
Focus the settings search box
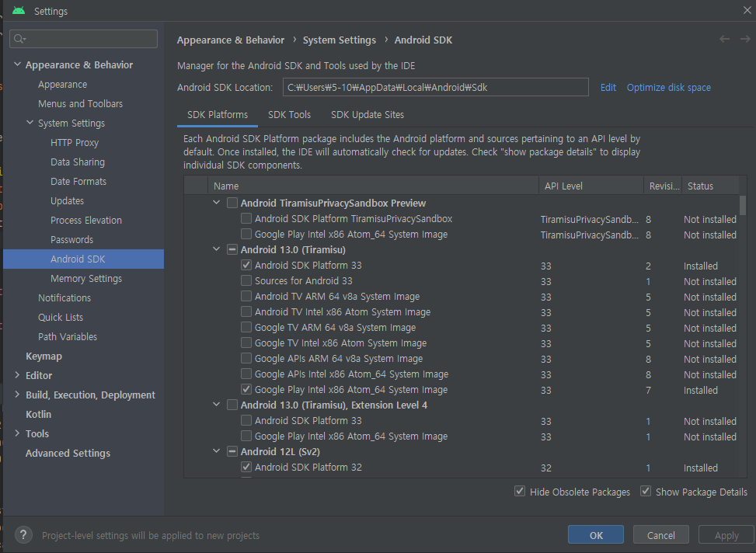pyautogui.click(x=83, y=39)
